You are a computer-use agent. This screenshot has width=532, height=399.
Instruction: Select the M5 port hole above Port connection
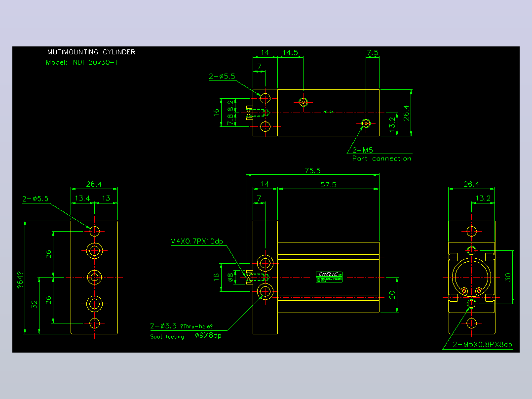tap(366, 123)
